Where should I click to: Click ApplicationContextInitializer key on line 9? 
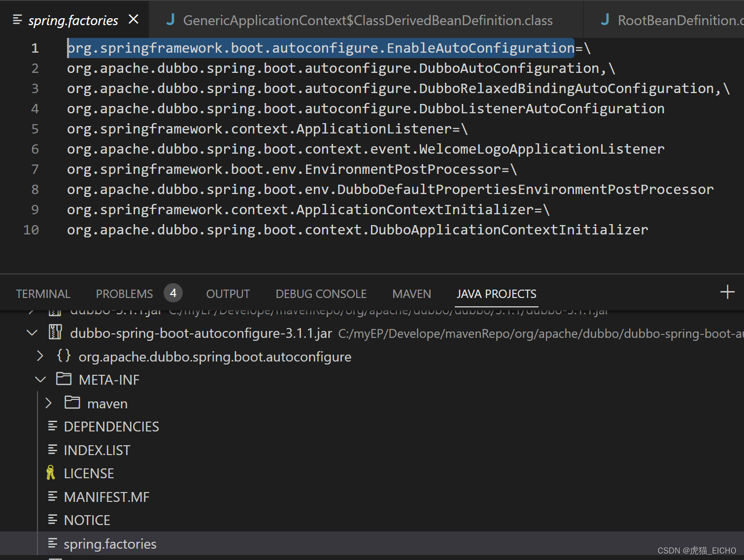(x=414, y=210)
